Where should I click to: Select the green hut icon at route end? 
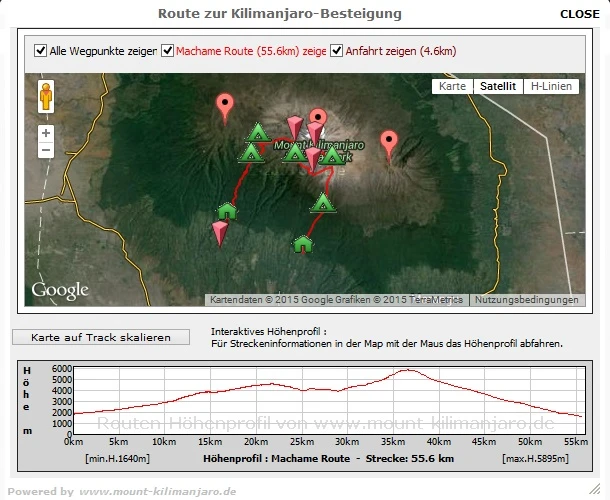pyautogui.click(x=303, y=245)
